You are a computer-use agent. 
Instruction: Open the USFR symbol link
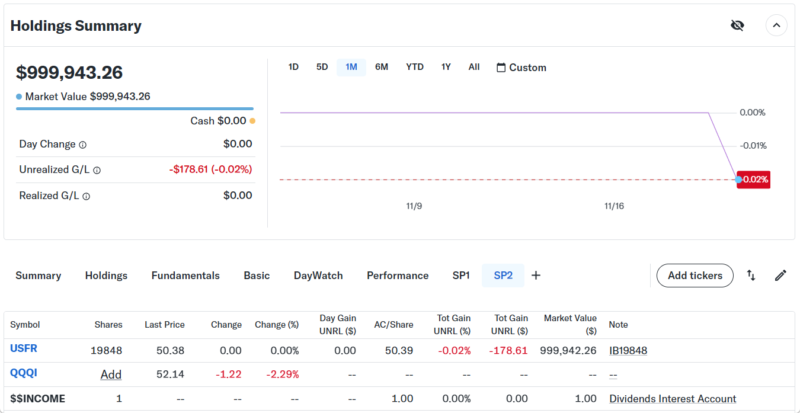[24, 350]
